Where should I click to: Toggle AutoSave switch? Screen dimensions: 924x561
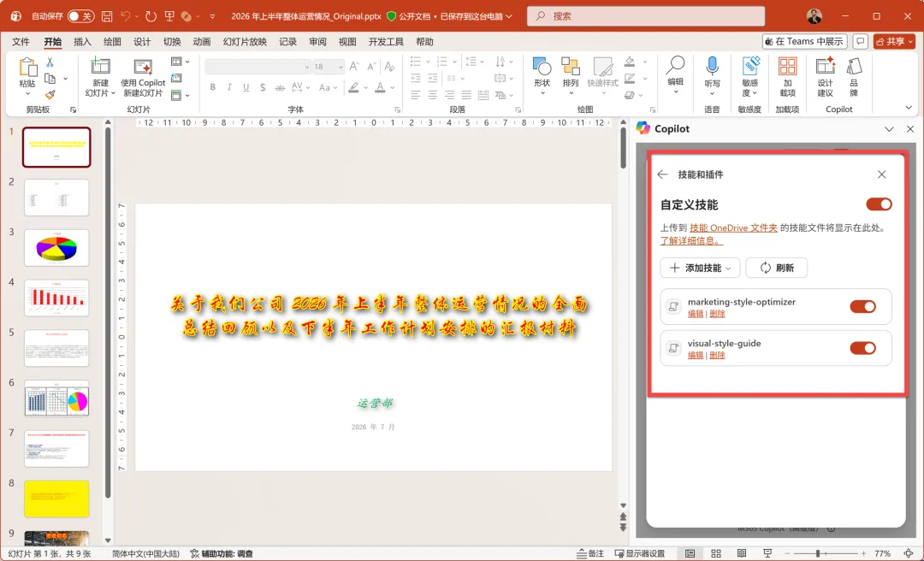pyautogui.click(x=80, y=16)
